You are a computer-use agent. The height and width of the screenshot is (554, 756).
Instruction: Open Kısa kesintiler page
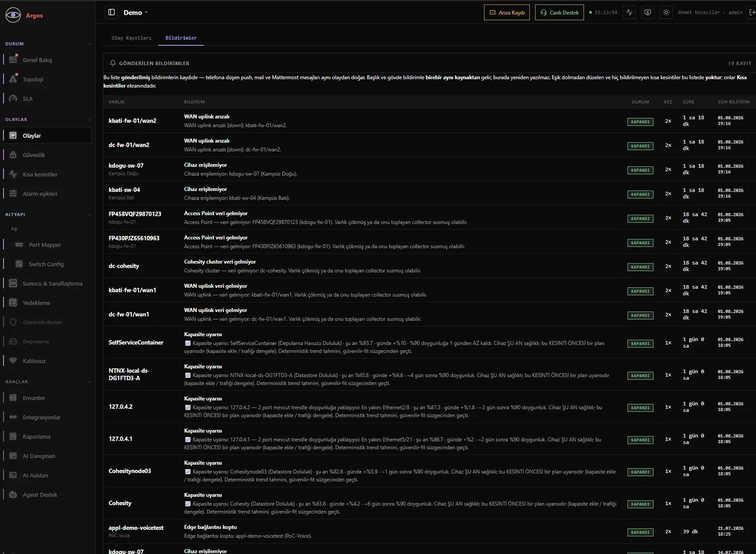pos(47,174)
